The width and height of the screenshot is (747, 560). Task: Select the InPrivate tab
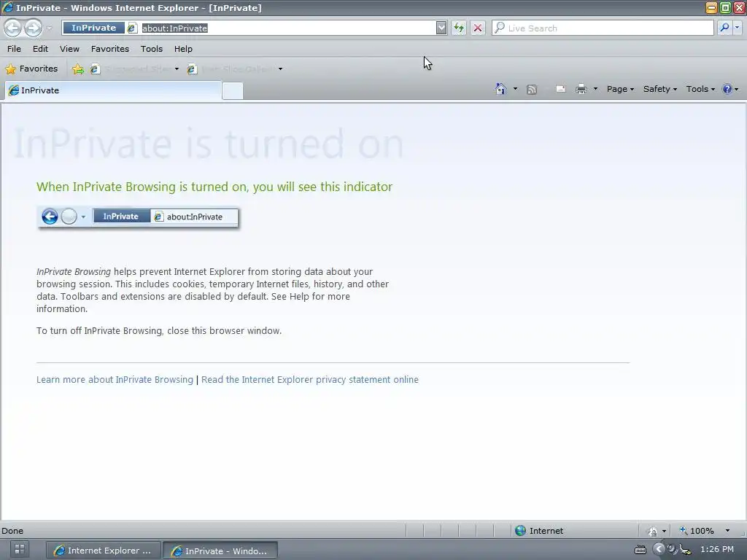(x=113, y=90)
